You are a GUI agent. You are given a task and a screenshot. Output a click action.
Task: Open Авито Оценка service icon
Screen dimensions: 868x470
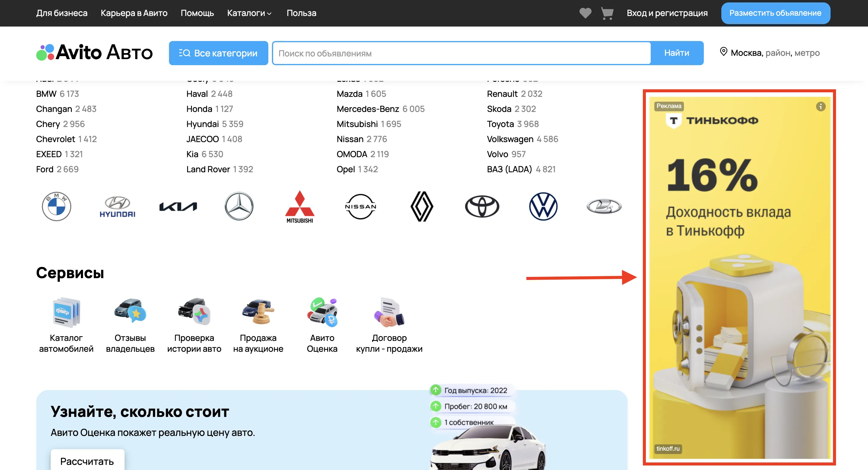click(x=322, y=313)
